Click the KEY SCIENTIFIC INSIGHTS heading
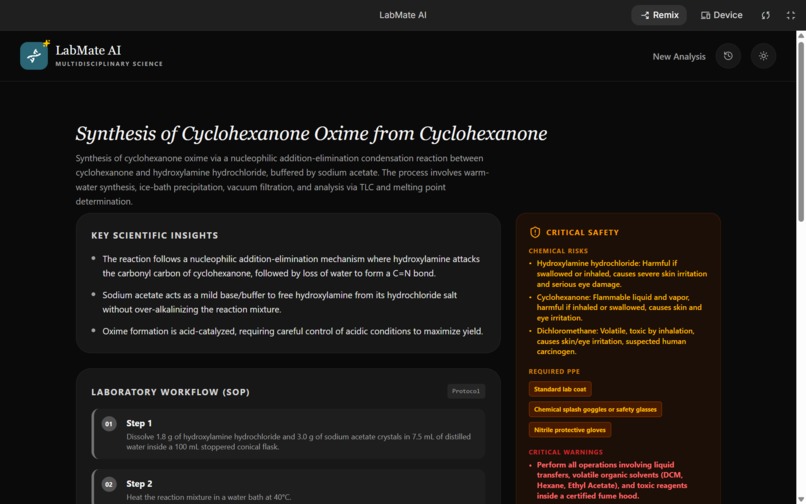The width and height of the screenshot is (806, 504). [x=155, y=236]
